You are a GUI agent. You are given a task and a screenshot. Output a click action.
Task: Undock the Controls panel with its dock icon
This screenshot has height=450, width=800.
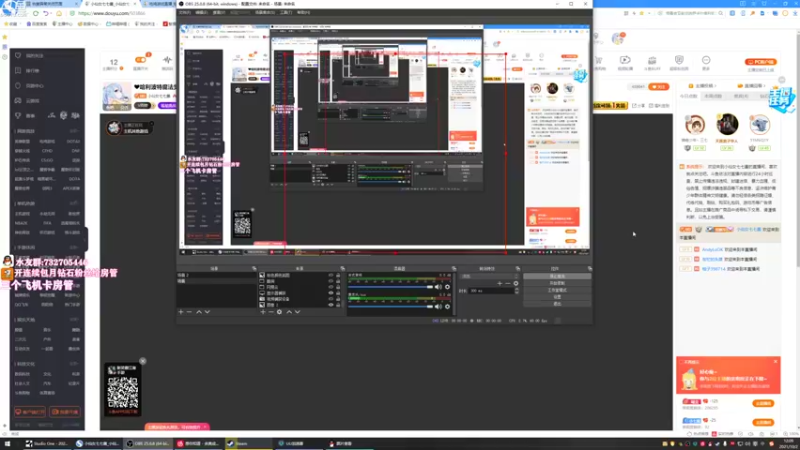click(x=590, y=268)
